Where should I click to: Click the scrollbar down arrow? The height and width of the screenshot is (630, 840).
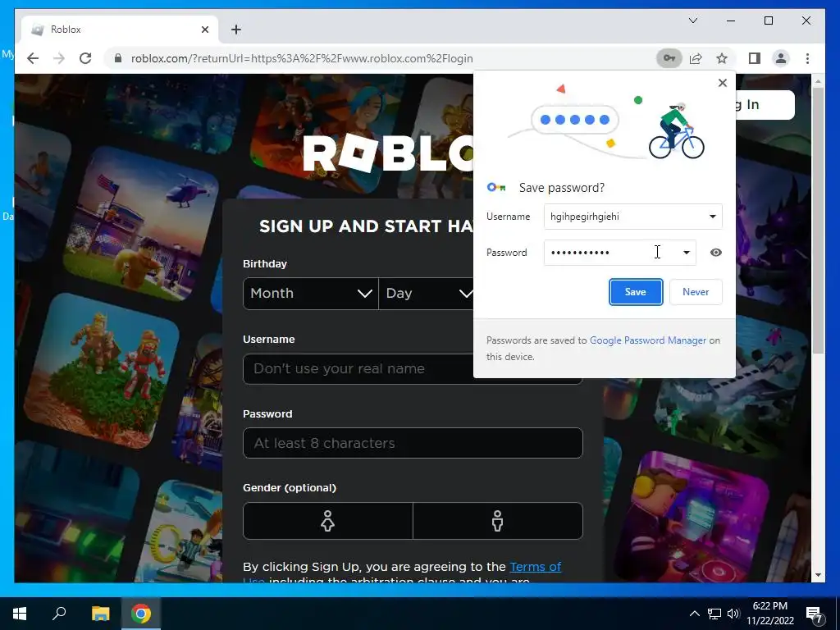tap(818, 575)
